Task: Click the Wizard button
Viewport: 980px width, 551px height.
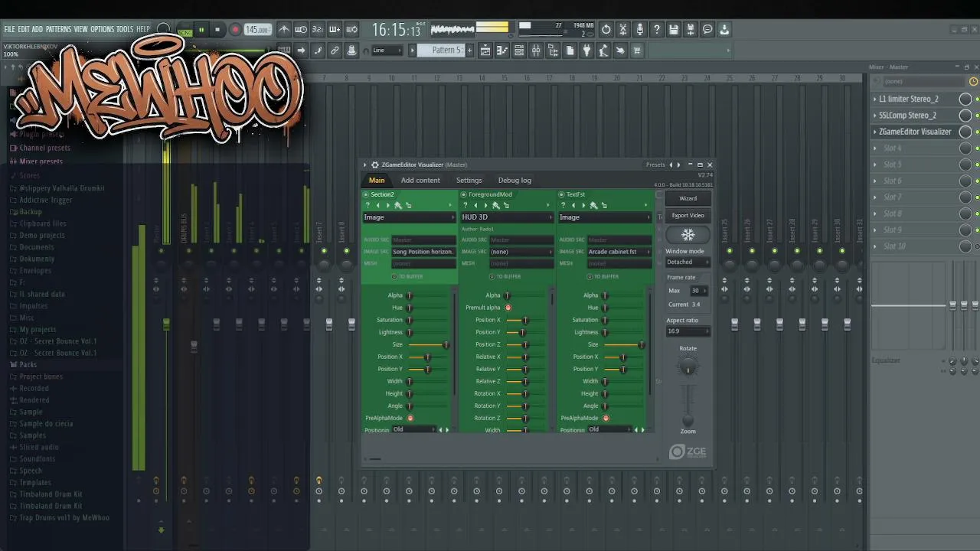Action: pos(688,198)
